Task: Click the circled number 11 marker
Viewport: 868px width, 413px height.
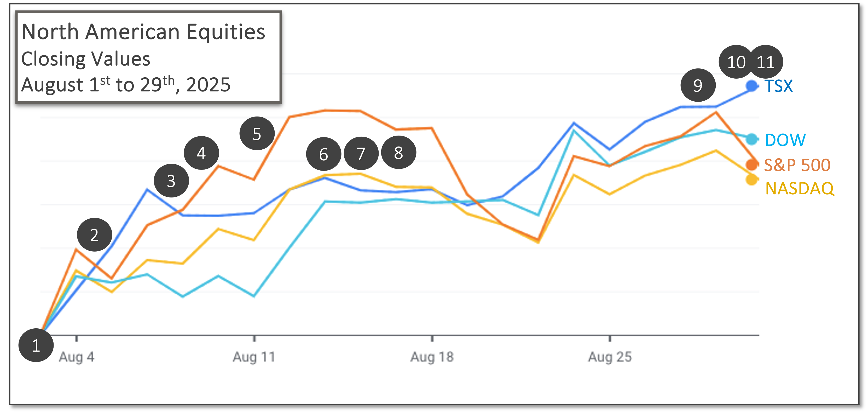Action: pos(766,62)
